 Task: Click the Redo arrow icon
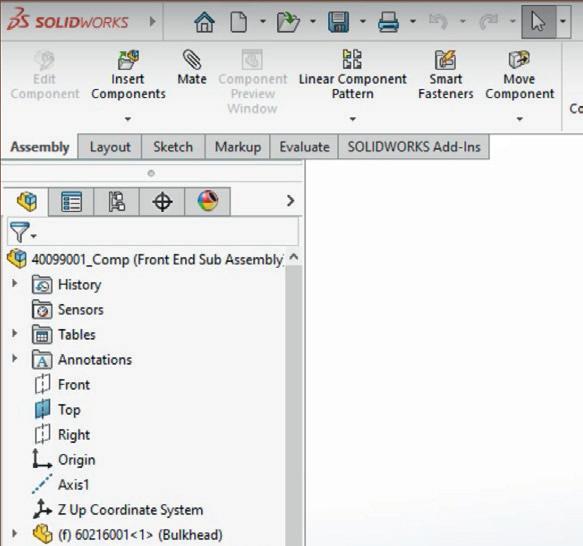488,21
